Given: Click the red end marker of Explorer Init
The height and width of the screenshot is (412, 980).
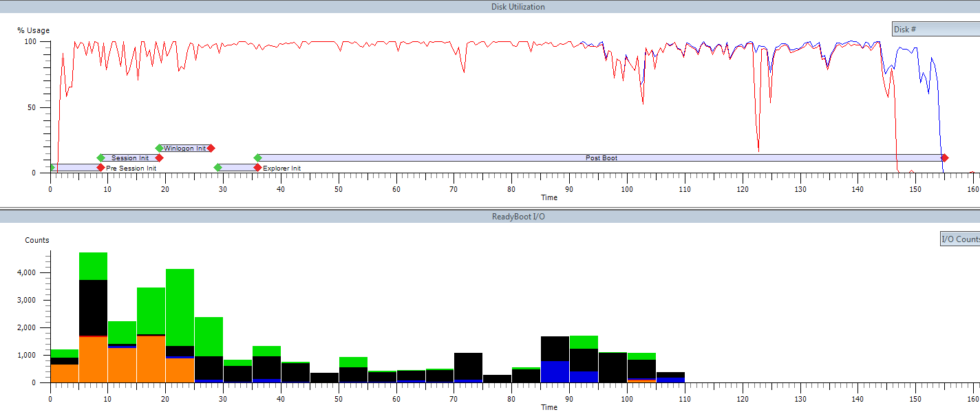Looking at the screenshot, I should [257, 167].
